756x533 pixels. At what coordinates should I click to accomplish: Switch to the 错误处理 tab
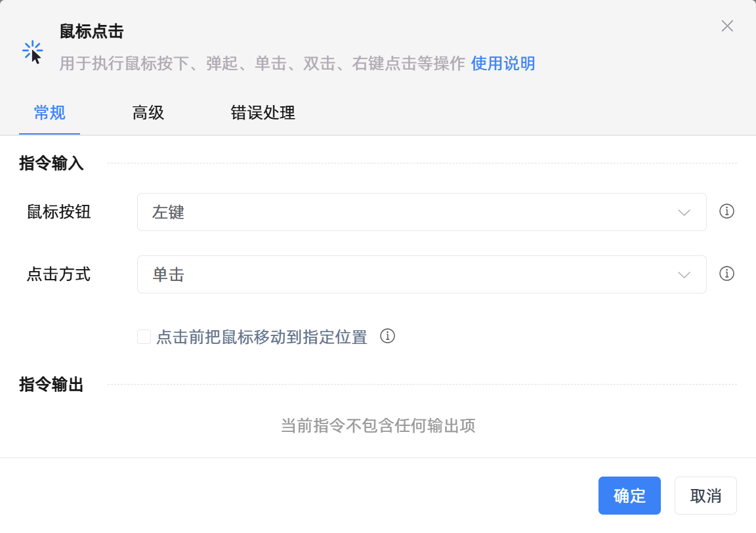[262, 113]
